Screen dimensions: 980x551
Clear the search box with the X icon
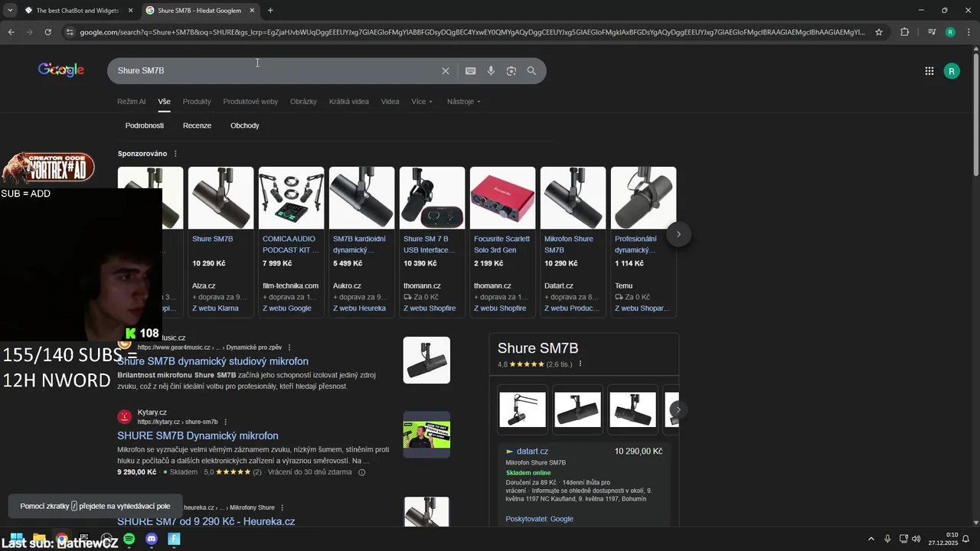click(445, 70)
